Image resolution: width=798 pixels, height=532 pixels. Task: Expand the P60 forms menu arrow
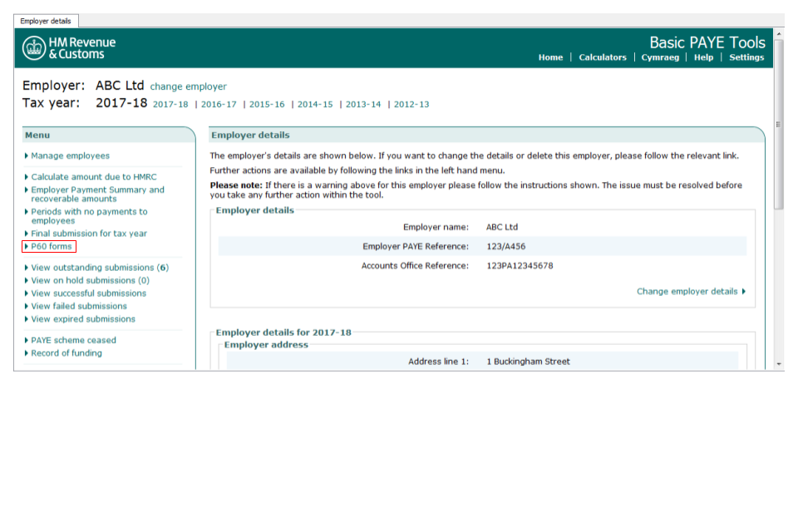click(26, 246)
